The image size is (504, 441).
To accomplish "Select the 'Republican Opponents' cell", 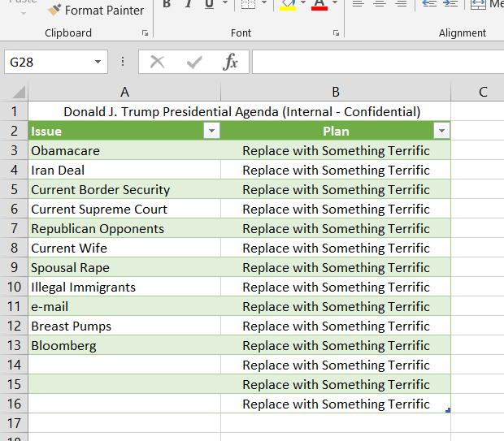I will point(124,229).
